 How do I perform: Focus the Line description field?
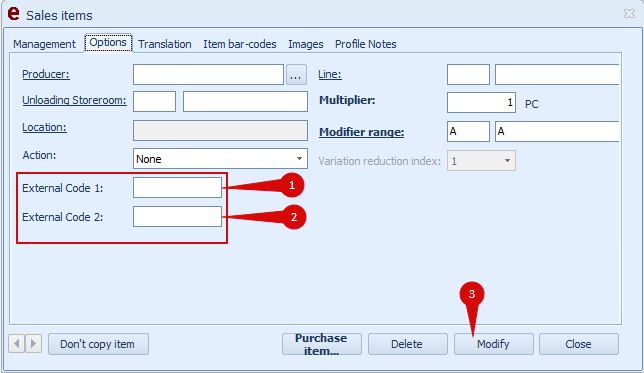tap(557, 74)
